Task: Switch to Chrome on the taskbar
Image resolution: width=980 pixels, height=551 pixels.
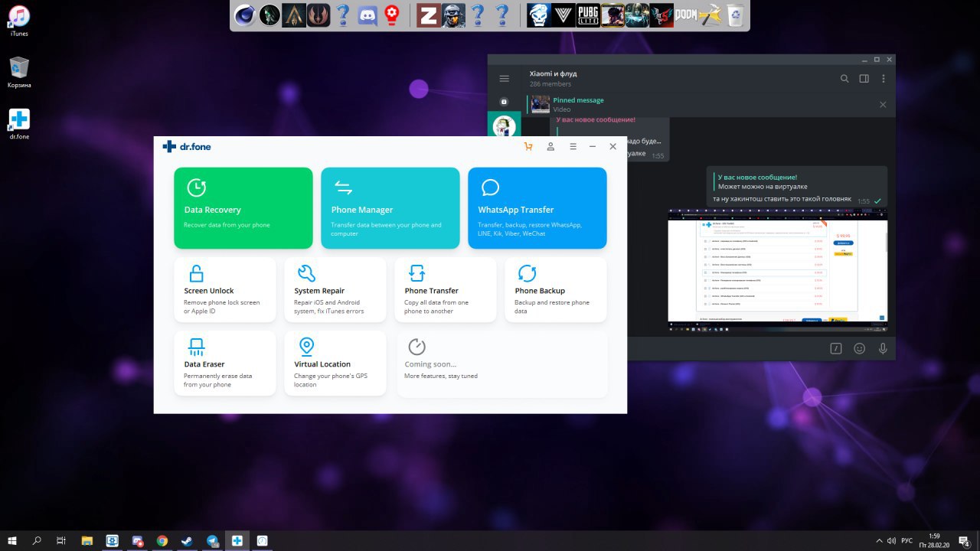Action: coord(162,540)
